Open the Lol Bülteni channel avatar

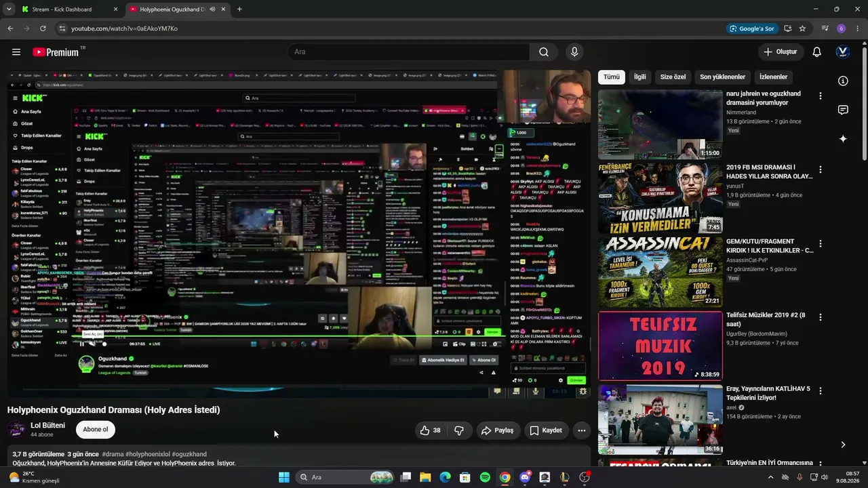(x=16, y=430)
